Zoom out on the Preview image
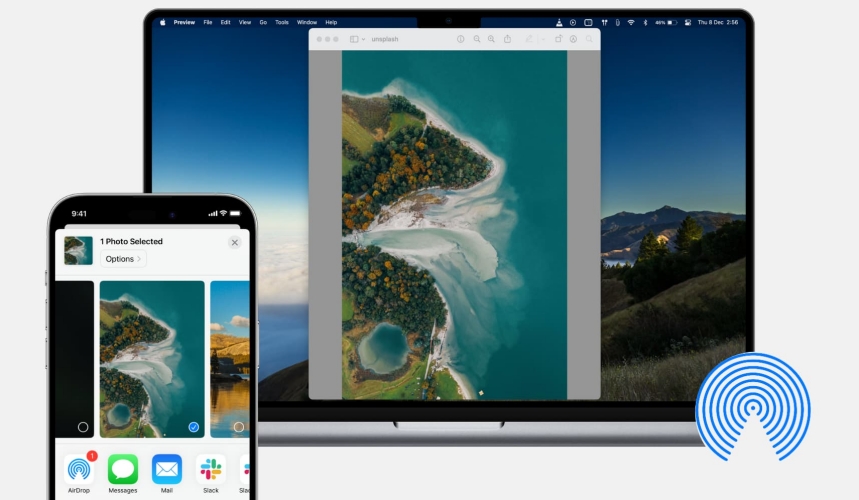 coord(477,39)
